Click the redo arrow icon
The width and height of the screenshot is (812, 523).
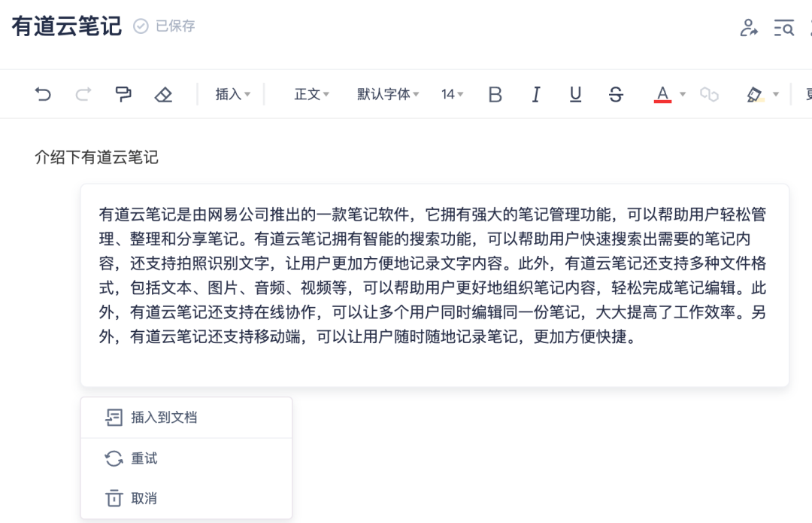coord(83,94)
